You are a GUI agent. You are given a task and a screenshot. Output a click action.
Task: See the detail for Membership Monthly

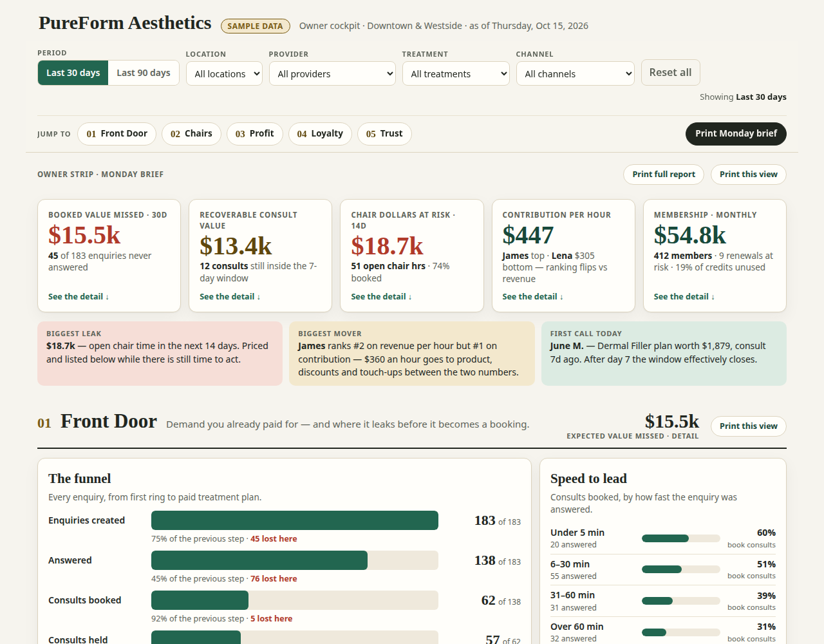(684, 297)
